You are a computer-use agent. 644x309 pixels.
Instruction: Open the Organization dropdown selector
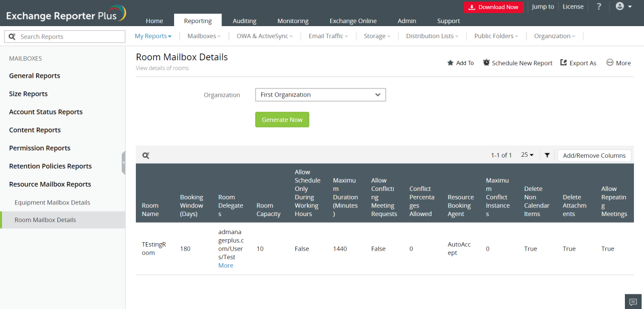click(x=320, y=95)
